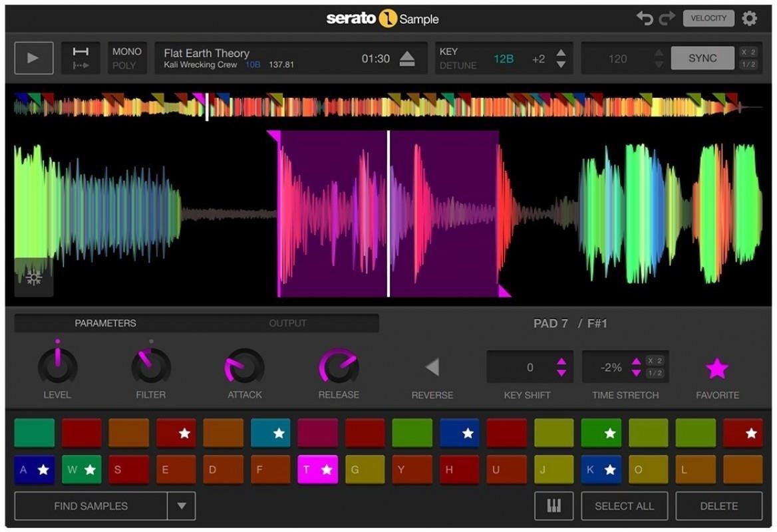The height and width of the screenshot is (532, 777).
Task: Click the redo arrow icon
Action: pos(667,19)
